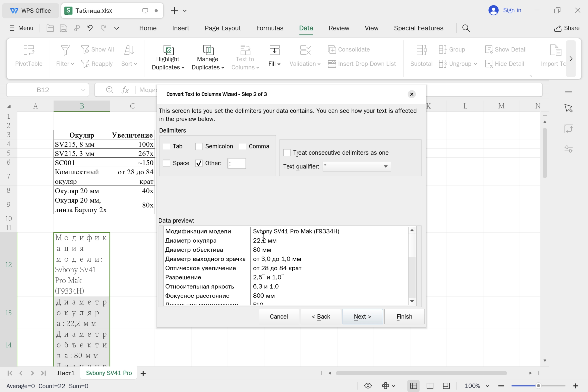Click the Undo arrow icon
This screenshot has width=588, height=392.
[x=90, y=28]
